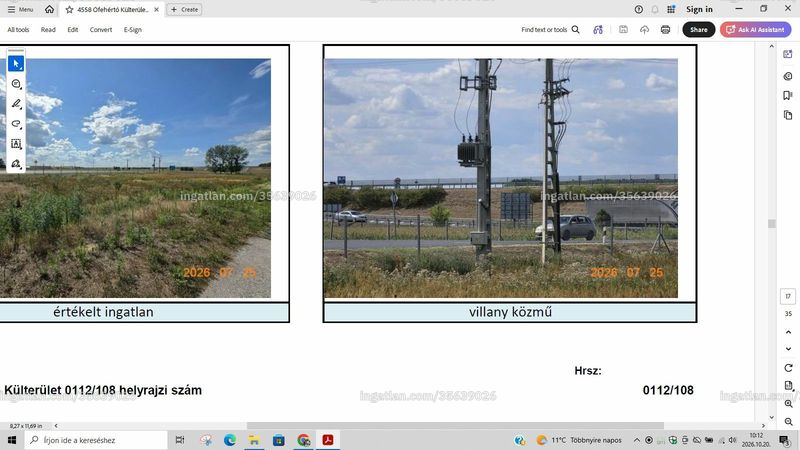Open the page thumbnails panel
This screenshot has height=450, width=800.
788,115
